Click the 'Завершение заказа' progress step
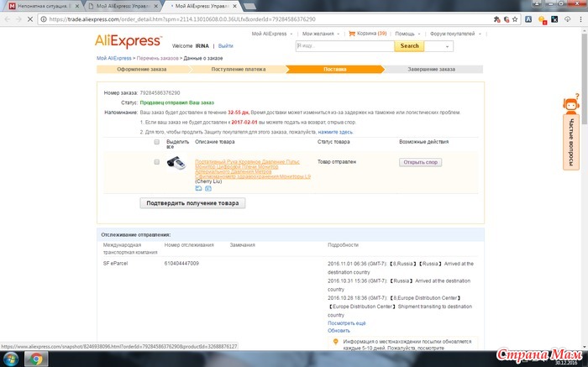588x367 pixels. tap(431, 70)
